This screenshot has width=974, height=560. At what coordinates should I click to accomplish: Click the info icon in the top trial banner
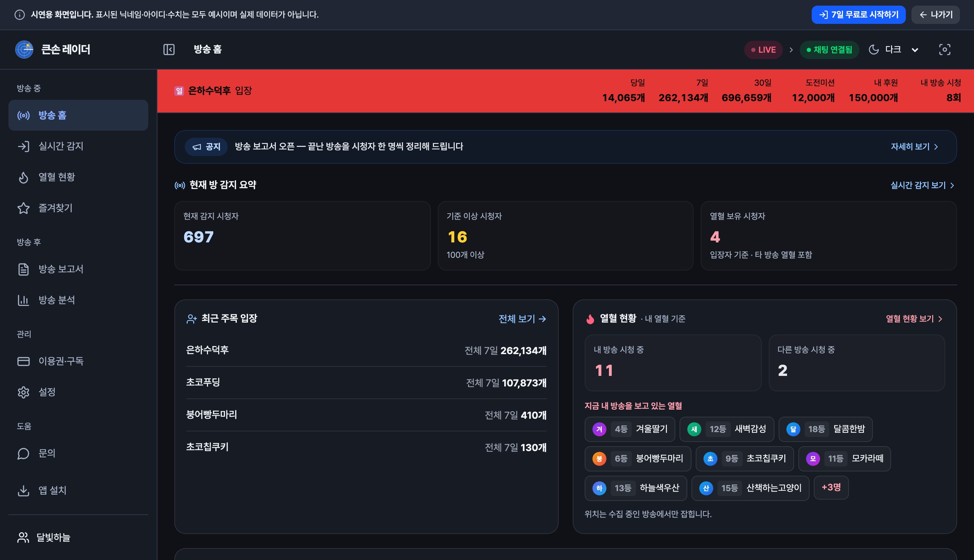(20, 15)
